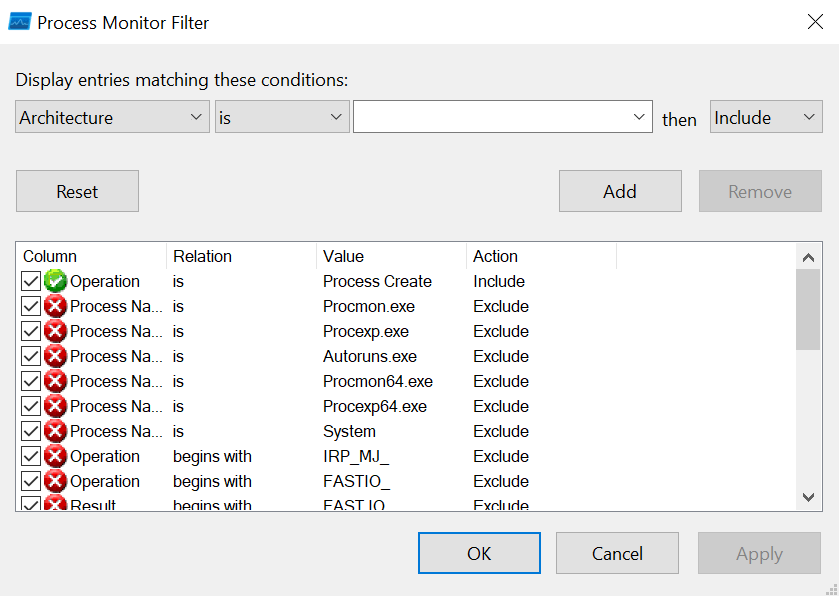The width and height of the screenshot is (839, 596).
Task: Select the 'System' value text
Action: tap(349, 432)
